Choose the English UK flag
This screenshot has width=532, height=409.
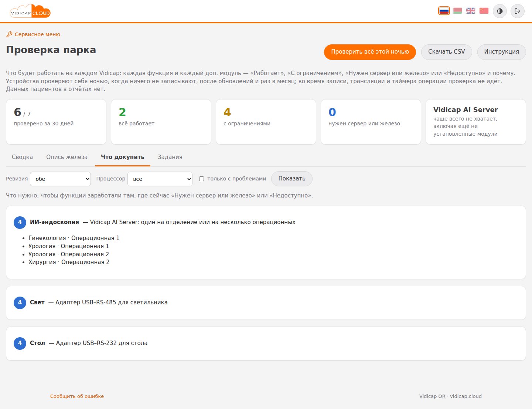tap(471, 11)
